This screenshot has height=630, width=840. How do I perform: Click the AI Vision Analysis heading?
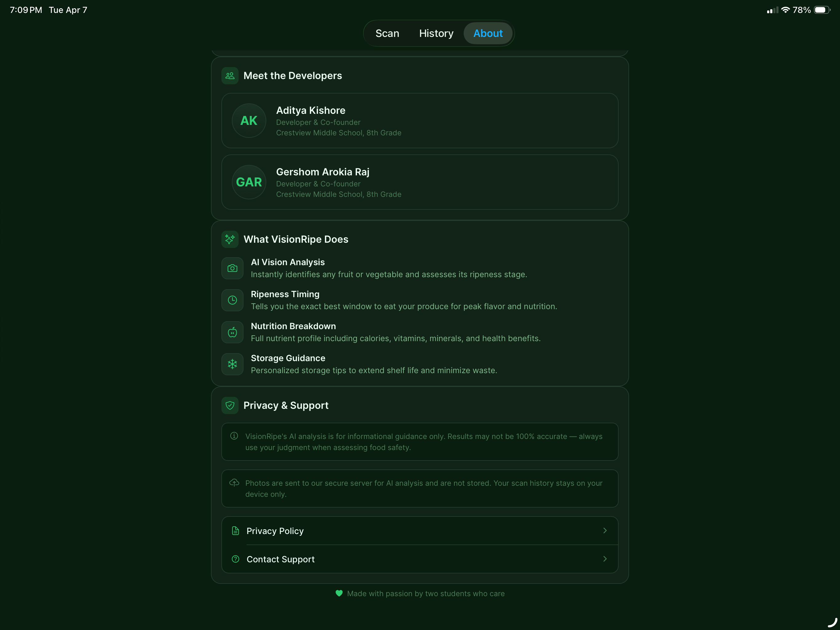(287, 262)
